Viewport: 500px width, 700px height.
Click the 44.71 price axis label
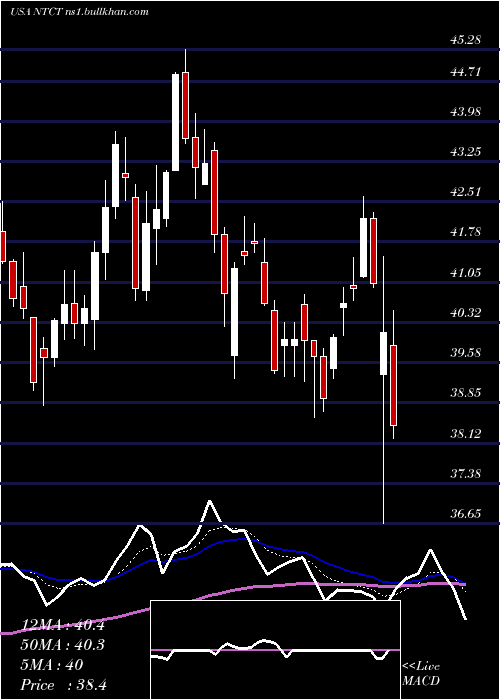tap(466, 71)
